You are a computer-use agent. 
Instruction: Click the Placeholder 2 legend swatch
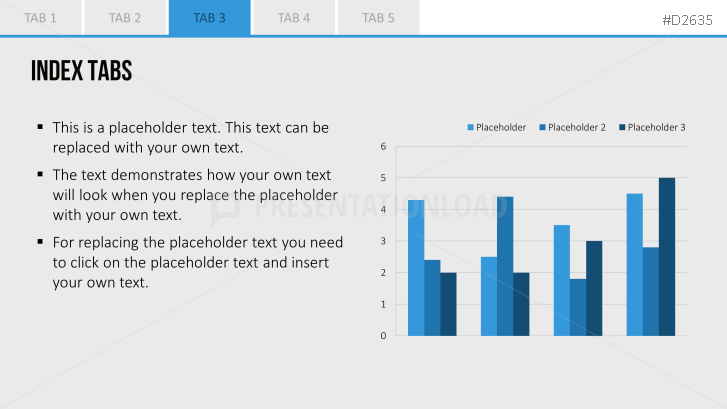click(x=542, y=127)
